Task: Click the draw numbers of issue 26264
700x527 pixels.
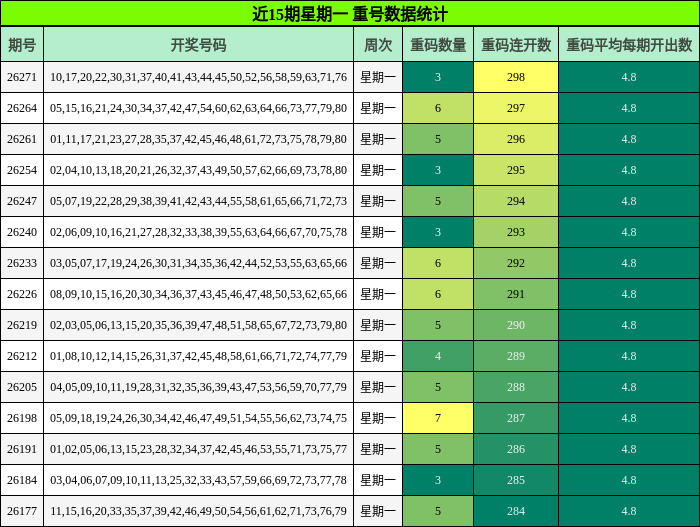Action: (199, 108)
